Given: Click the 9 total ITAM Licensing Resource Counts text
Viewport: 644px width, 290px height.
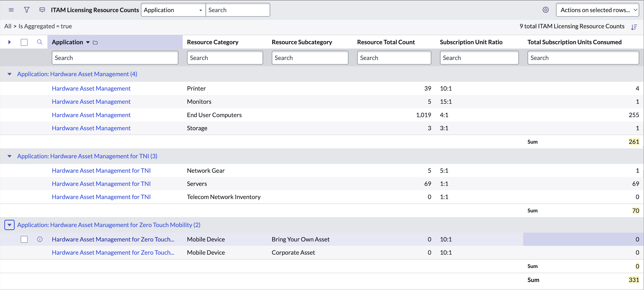Looking at the screenshot, I should (x=572, y=26).
